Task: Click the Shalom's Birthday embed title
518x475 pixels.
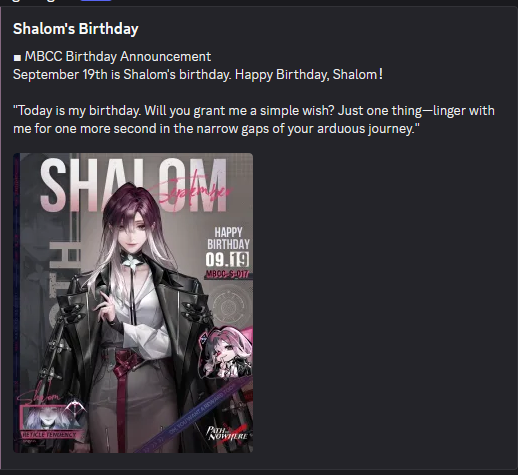Action: (76, 29)
